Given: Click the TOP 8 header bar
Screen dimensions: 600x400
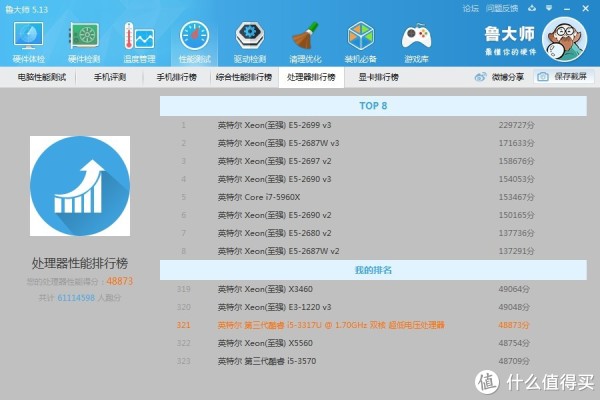Looking at the screenshot, I should point(373,106).
